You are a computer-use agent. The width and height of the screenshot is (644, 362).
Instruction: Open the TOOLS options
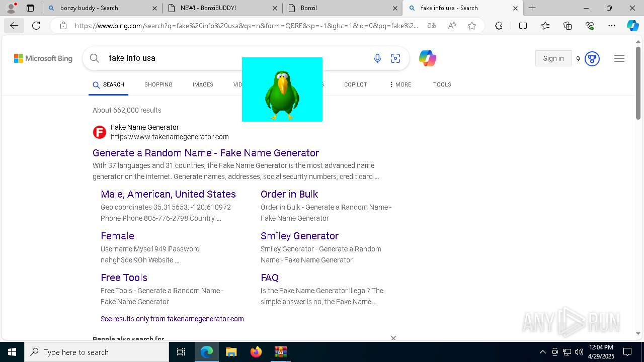coord(442,84)
